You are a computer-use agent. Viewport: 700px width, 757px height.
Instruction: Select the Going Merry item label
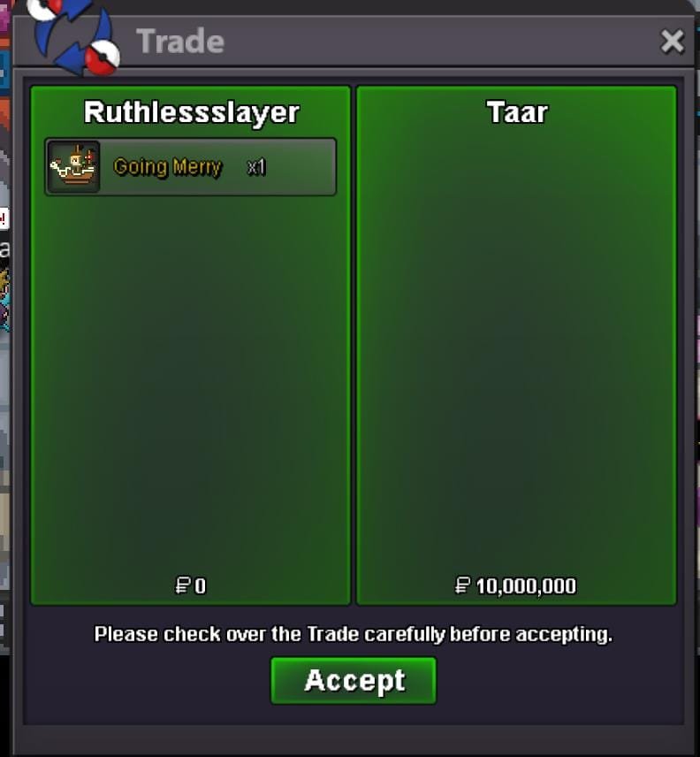[x=167, y=167]
